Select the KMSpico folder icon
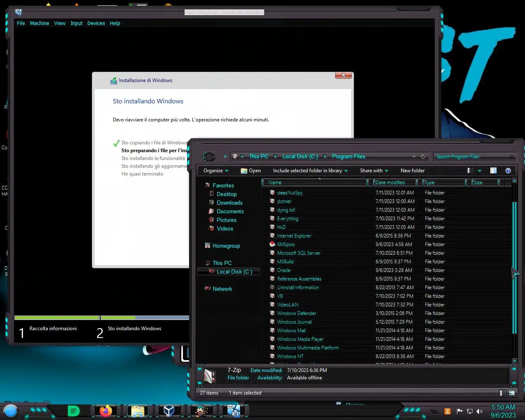Screen dimensions: 525x420 272,244
